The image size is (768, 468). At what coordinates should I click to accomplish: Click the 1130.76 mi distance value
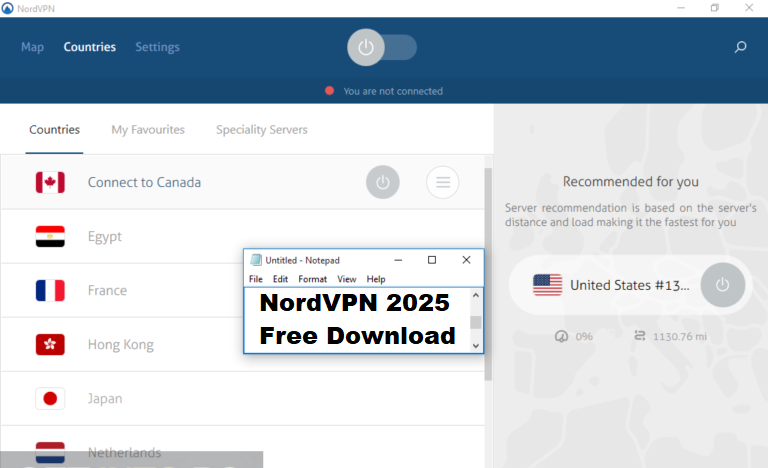680,336
